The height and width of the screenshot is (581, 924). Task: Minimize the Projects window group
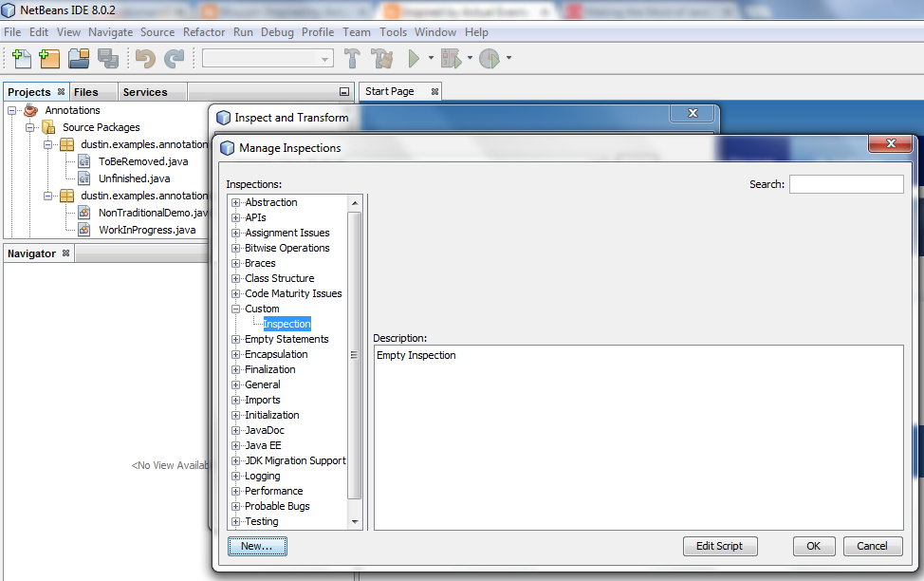coord(344,92)
